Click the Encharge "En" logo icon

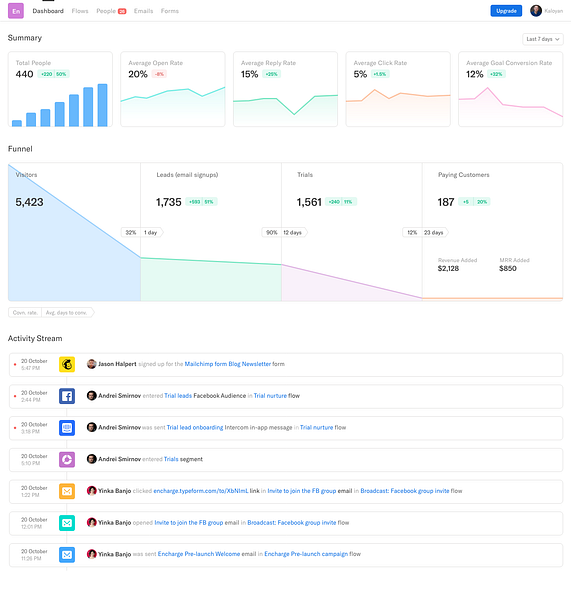(16, 11)
